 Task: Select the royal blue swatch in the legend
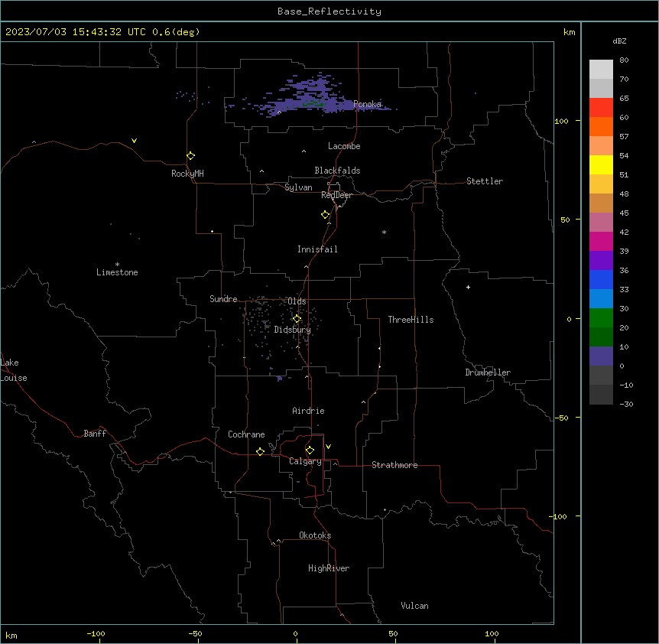601,279
